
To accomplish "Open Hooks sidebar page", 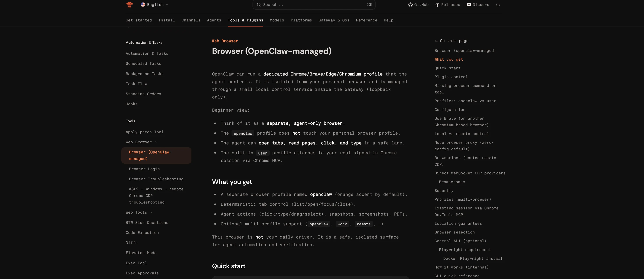I will click(131, 104).
